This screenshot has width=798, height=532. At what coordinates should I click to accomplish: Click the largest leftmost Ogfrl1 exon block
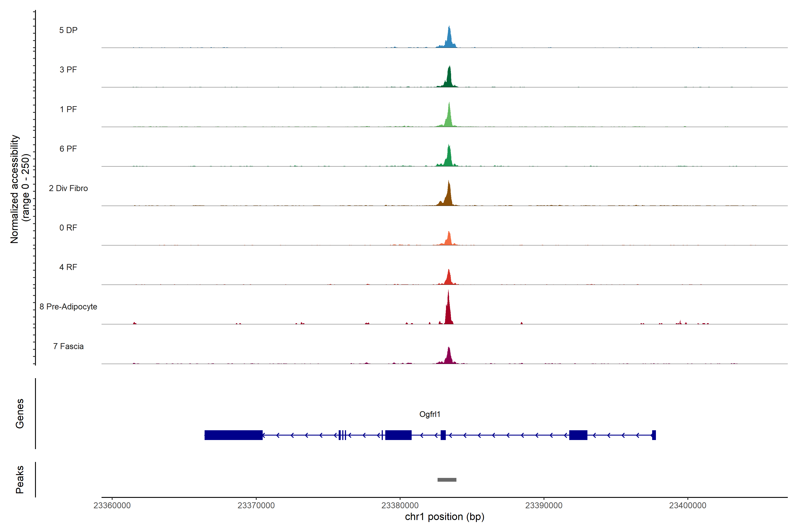tap(233, 435)
